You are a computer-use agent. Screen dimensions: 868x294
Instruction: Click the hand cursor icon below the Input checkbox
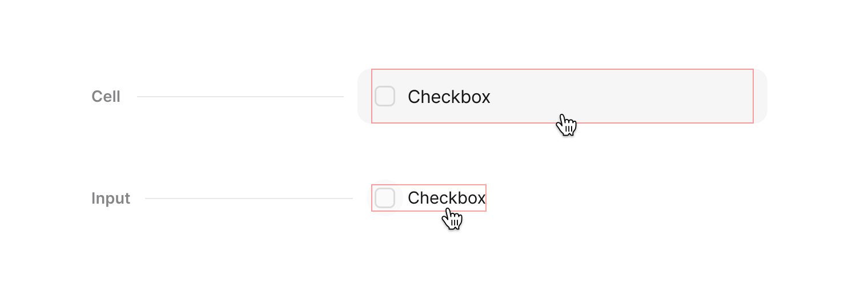452,218
